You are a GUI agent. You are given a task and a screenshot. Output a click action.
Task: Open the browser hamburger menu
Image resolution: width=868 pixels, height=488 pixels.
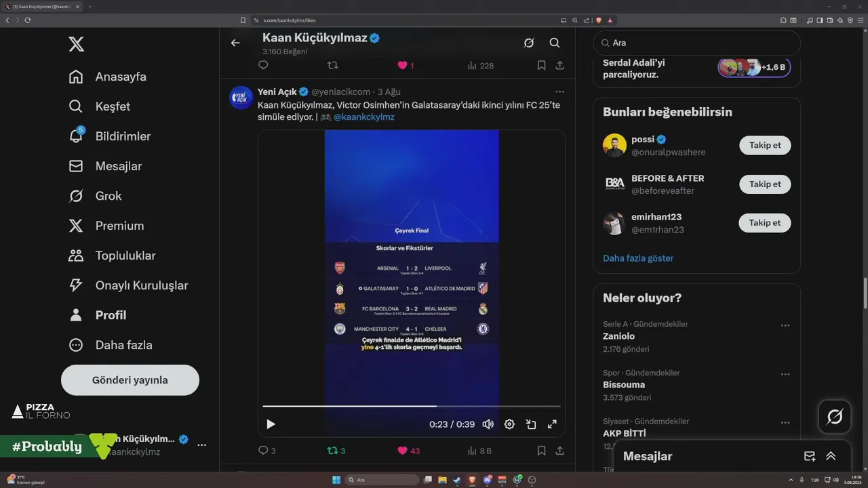(x=861, y=20)
